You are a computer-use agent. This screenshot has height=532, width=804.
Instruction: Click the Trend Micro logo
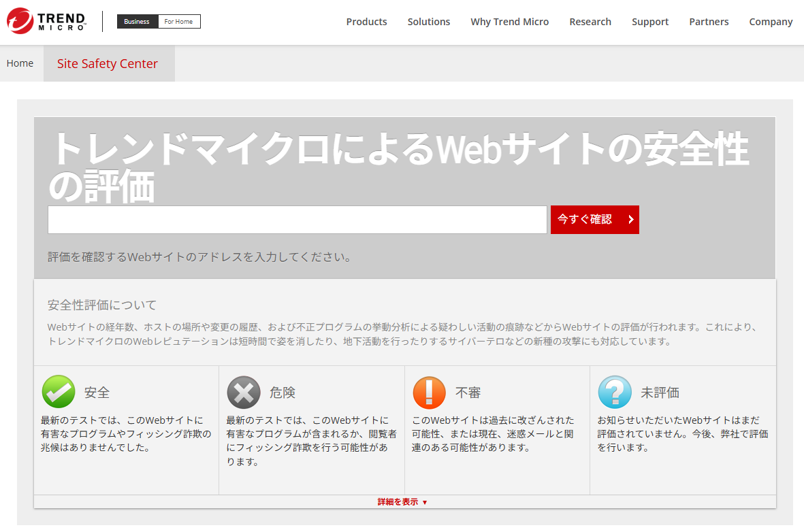[47, 21]
